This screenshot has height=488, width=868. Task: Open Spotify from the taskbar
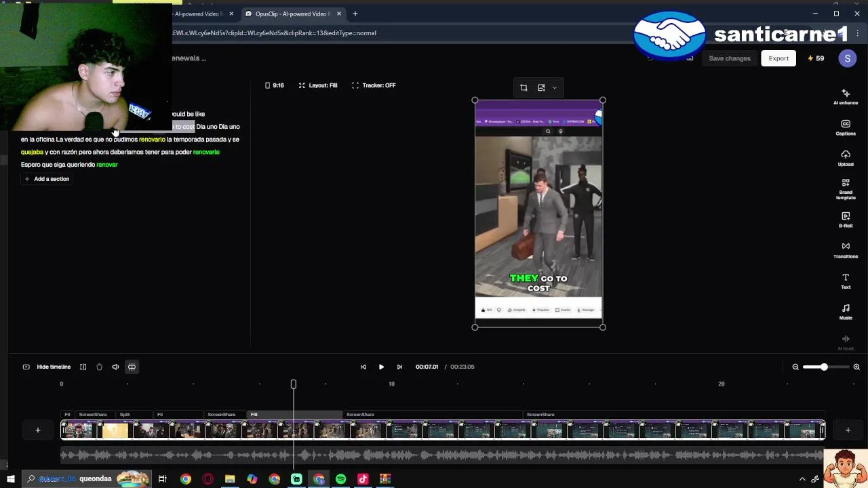pyautogui.click(x=340, y=479)
